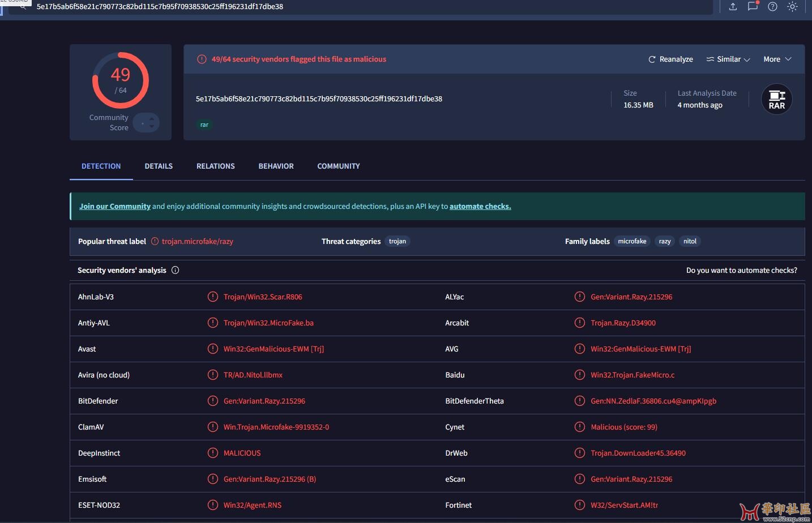Click the alert icon in the ClamAV row
Image resolution: width=812 pixels, height=523 pixels.
213,427
